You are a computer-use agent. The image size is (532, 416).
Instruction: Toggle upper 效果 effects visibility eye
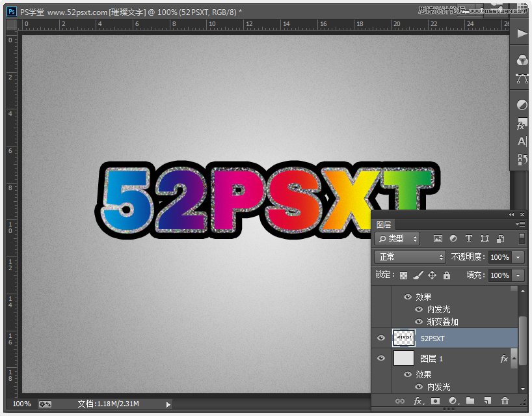click(408, 297)
